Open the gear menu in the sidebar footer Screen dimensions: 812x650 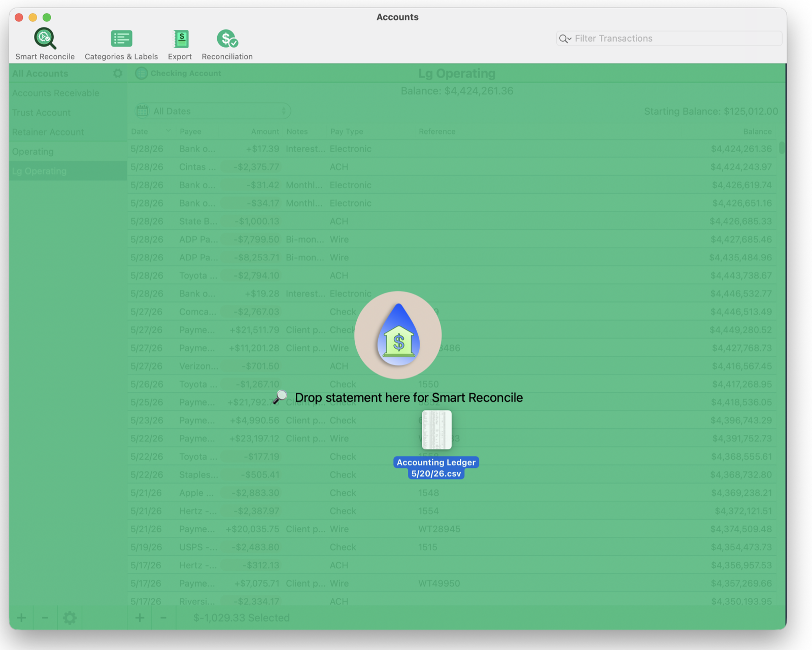pyautogui.click(x=70, y=618)
